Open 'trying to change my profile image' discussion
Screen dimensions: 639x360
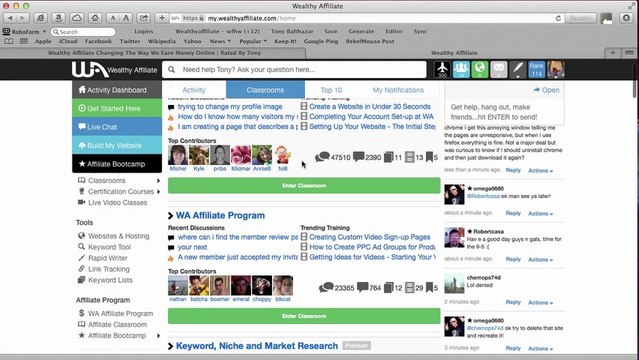pyautogui.click(x=230, y=106)
